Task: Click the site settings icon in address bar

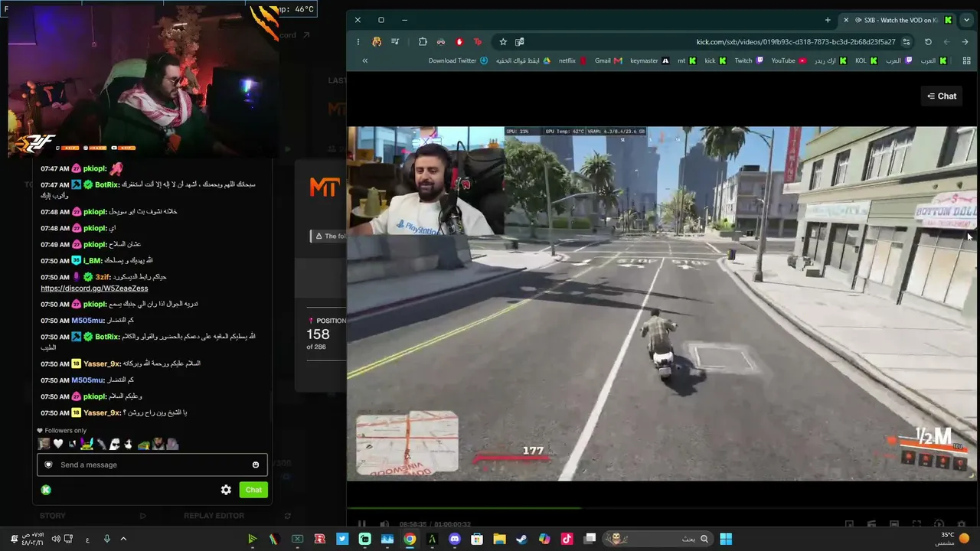Action: (x=906, y=42)
